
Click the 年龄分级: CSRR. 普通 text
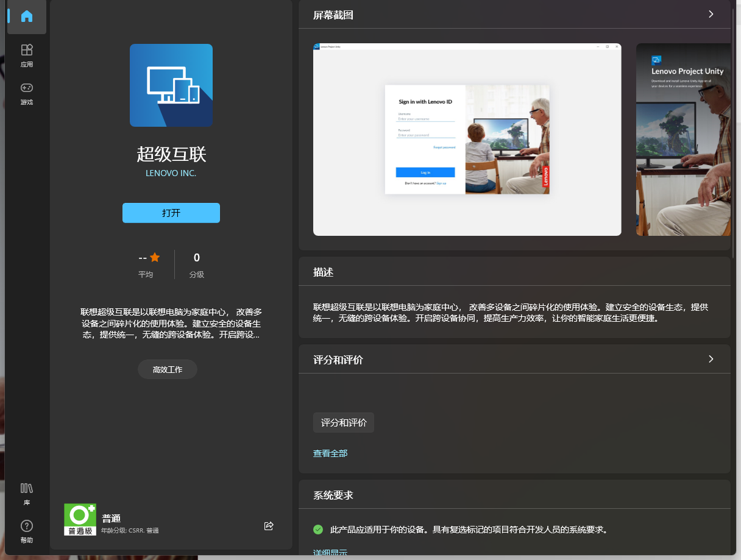130,531
